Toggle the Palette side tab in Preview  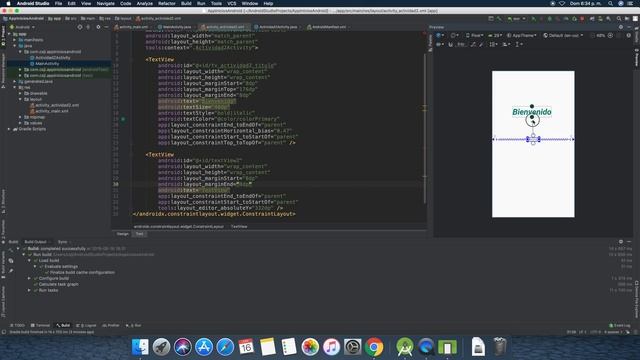pyautogui.click(x=430, y=43)
